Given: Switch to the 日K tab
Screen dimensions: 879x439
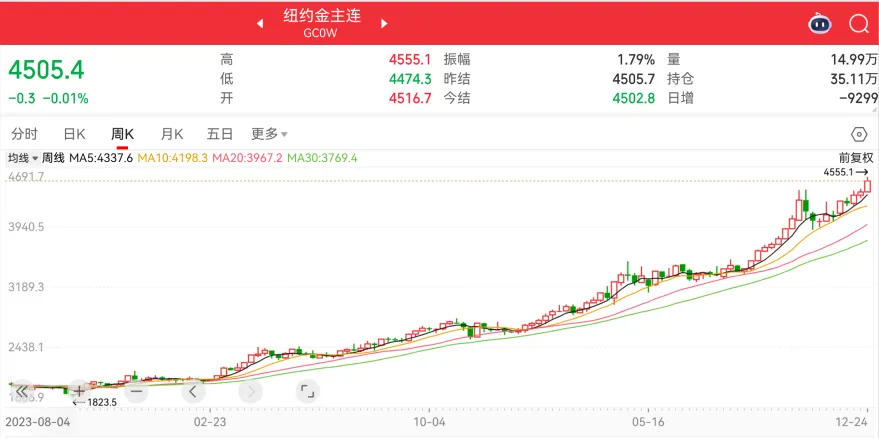Looking at the screenshot, I should [x=74, y=134].
